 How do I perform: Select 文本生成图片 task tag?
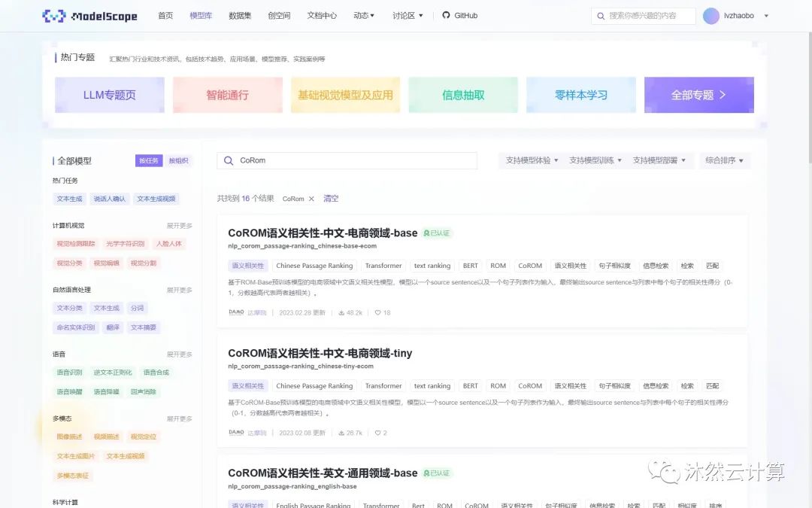tap(76, 456)
